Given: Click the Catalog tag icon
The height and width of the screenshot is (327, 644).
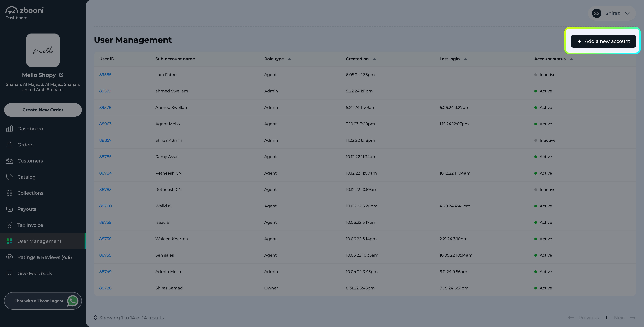Looking at the screenshot, I should (x=9, y=177).
